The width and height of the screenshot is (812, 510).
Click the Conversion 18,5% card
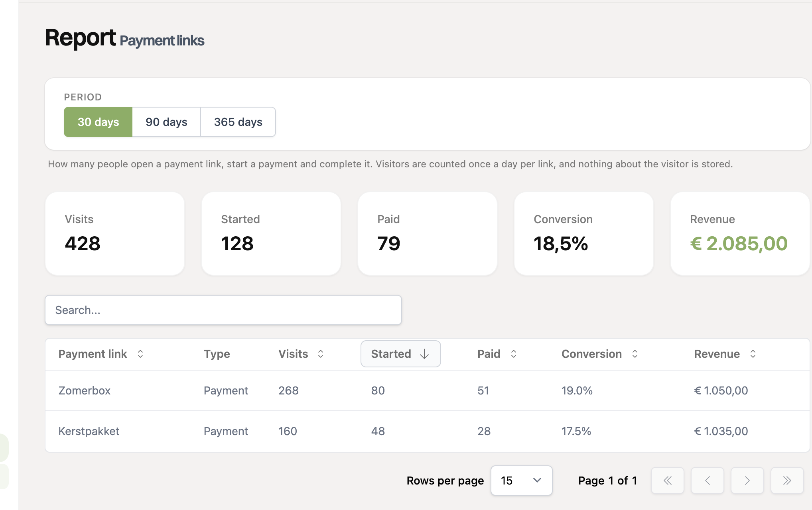[584, 234]
